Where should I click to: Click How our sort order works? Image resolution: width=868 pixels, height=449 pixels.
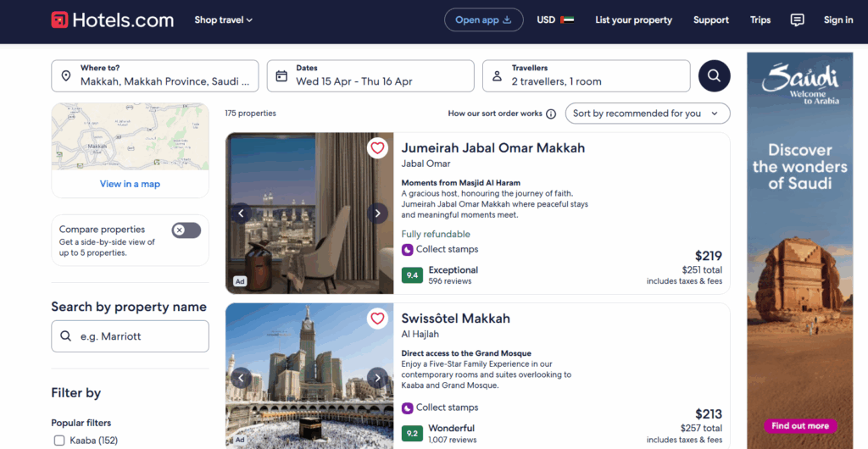[495, 114]
